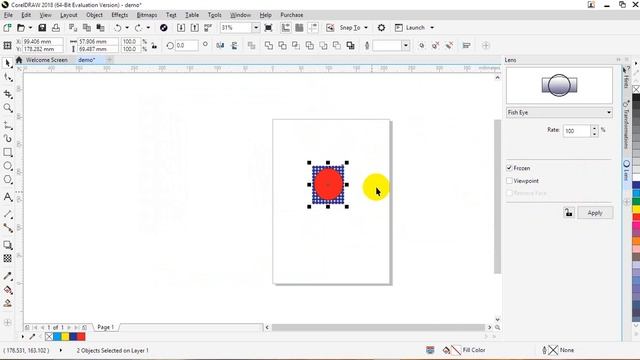The image size is (640, 360).
Task: Select the Smart Fill tool
Action: coord(7,303)
